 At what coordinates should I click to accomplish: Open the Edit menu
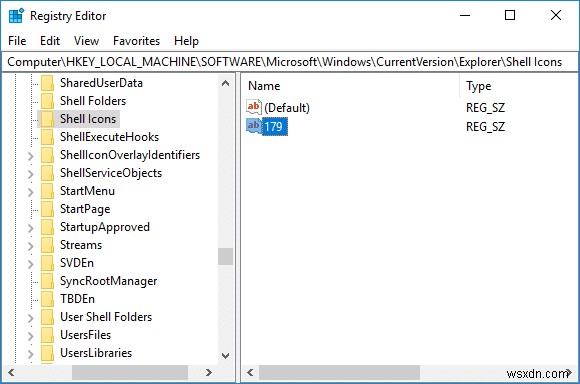50,41
